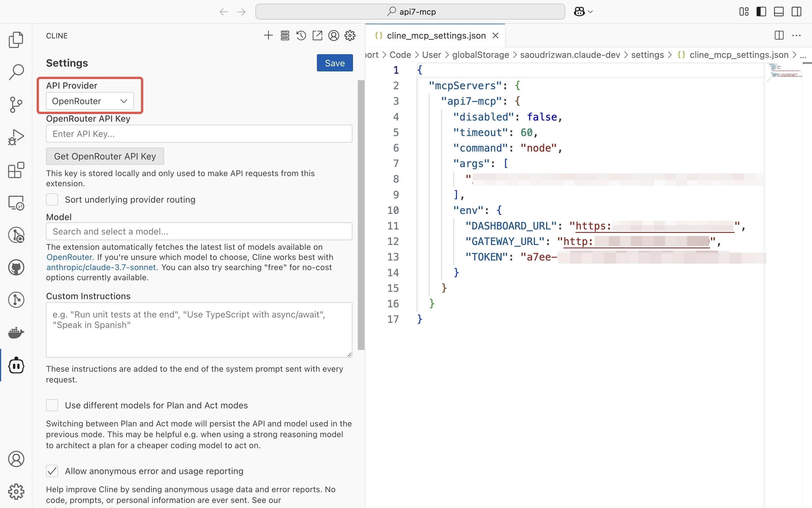This screenshot has height=508, width=812.
Task: Open editor More Actions ellipsis
Action: (796, 35)
